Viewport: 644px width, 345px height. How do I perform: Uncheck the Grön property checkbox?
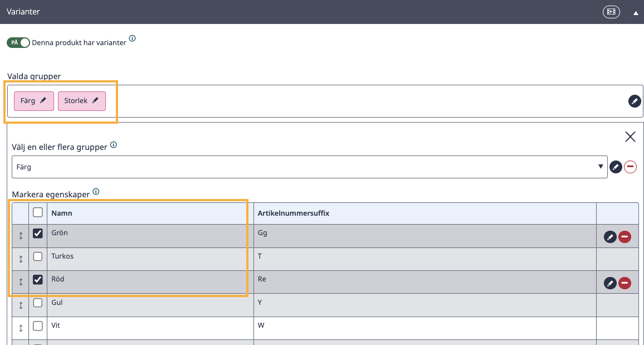tap(38, 234)
